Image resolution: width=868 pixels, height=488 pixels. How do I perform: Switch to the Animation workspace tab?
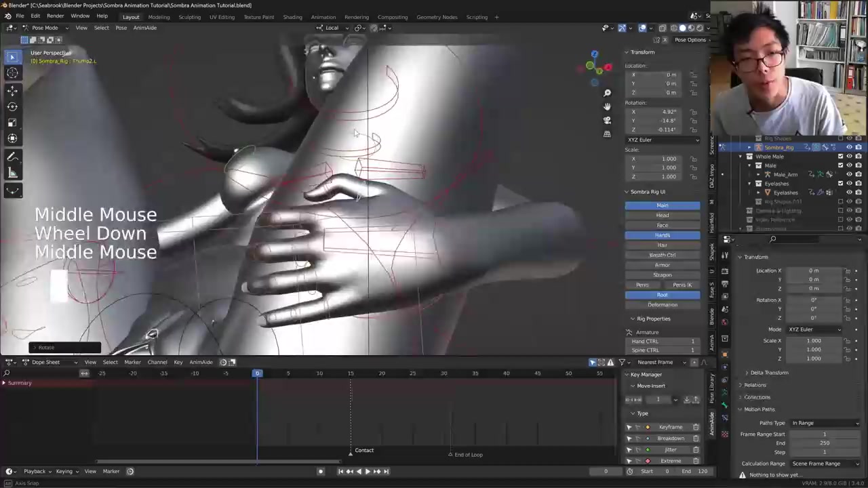click(323, 17)
